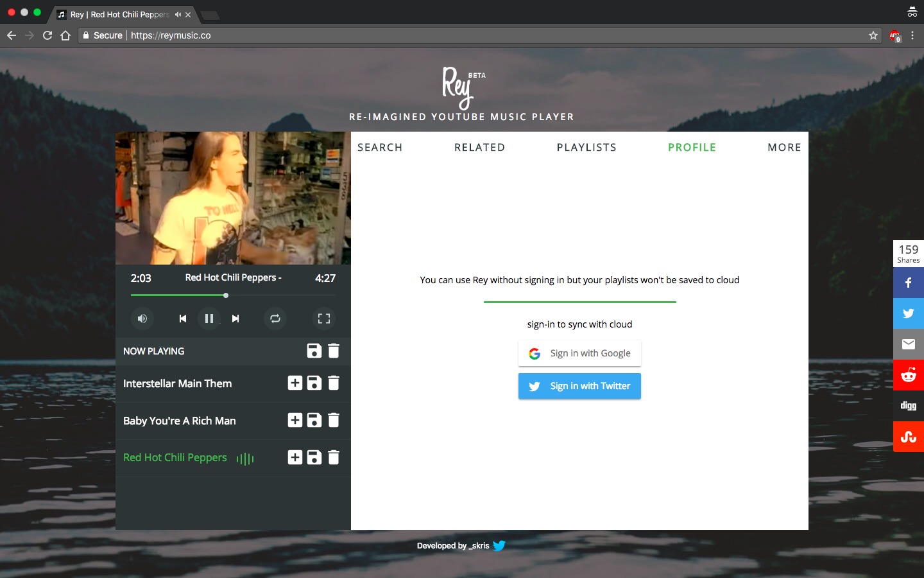Open a new browser tab

coord(210,15)
